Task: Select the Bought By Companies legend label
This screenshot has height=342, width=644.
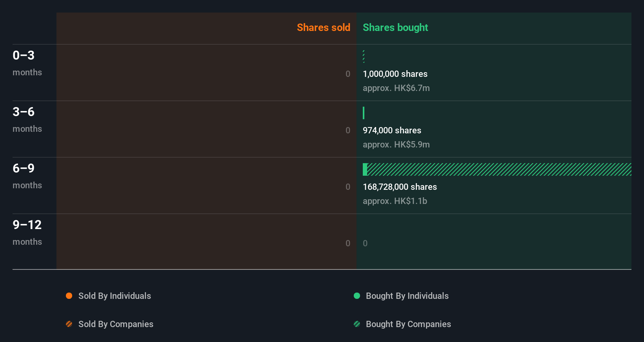Action: 408,324
